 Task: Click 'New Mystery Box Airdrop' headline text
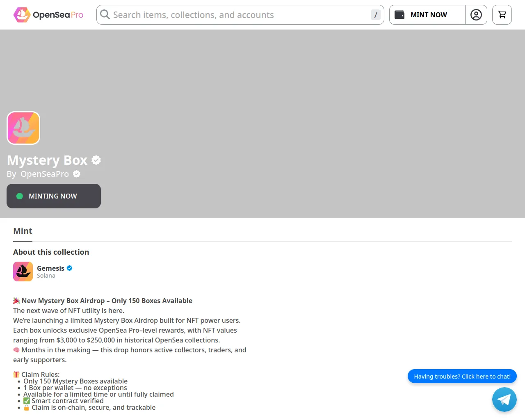coord(107,301)
